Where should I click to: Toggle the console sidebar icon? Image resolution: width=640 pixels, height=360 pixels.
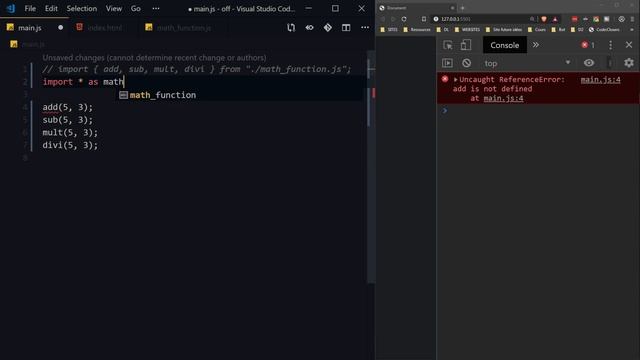coord(447,63)
